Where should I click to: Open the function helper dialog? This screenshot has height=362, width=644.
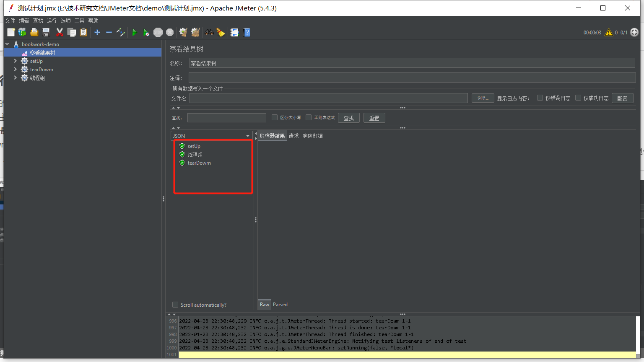tap(234, 32)
